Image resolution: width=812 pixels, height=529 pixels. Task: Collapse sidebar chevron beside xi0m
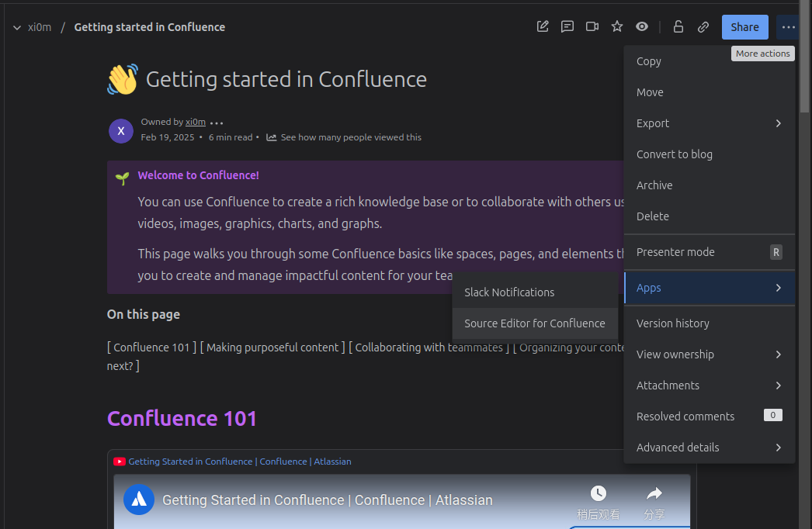tap(17, 27)
